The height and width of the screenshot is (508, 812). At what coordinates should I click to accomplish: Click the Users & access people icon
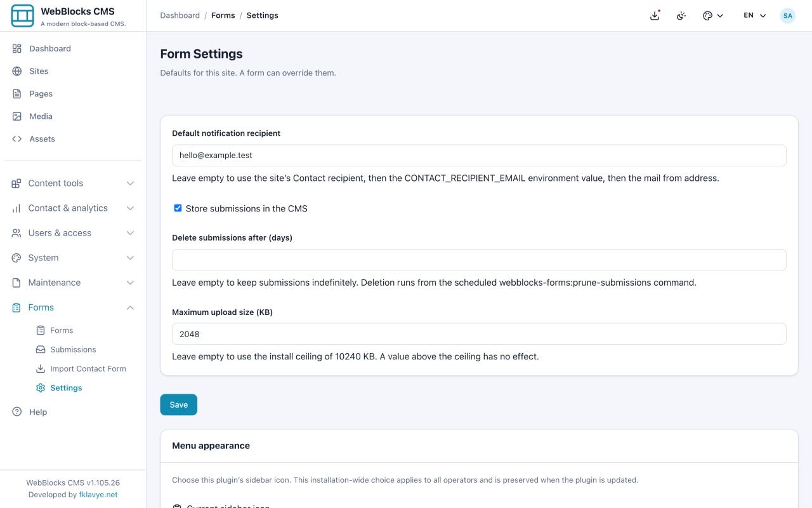(x=16, y=232)
